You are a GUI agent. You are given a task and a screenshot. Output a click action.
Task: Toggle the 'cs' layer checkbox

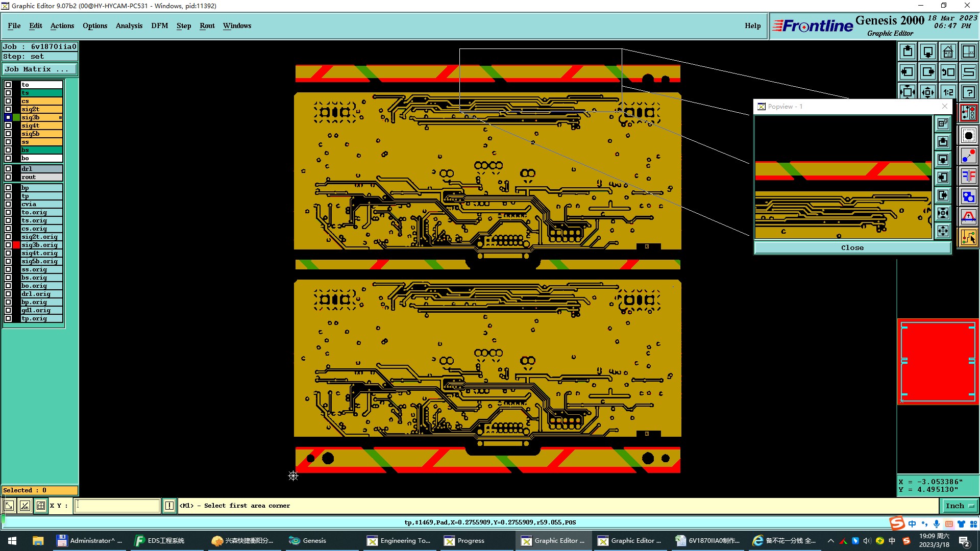(x=8, y=101)
